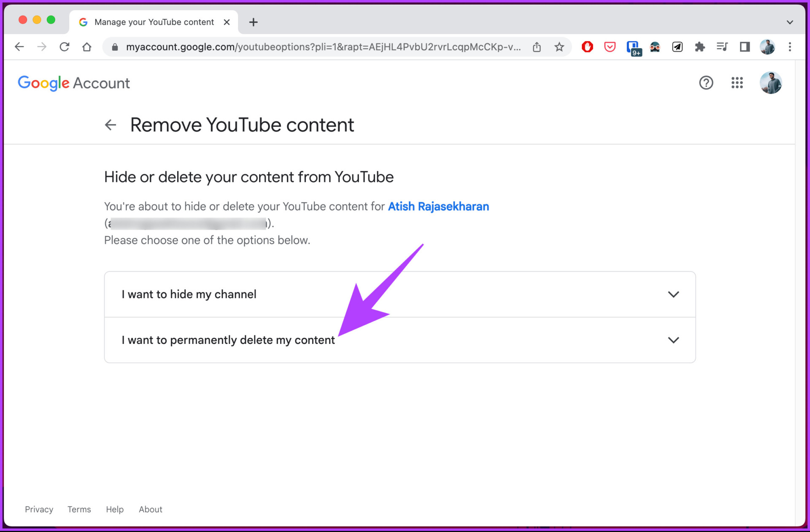Open the Chrome profile avatar in toolbar
Screen dimensions: 810x532
point(767,47)
